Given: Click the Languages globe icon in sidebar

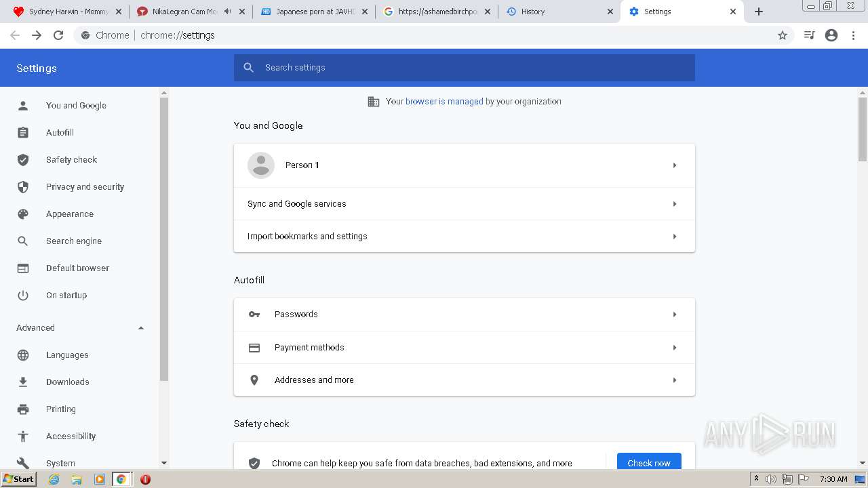Looking at the screenshot, I should coord(23,355).
